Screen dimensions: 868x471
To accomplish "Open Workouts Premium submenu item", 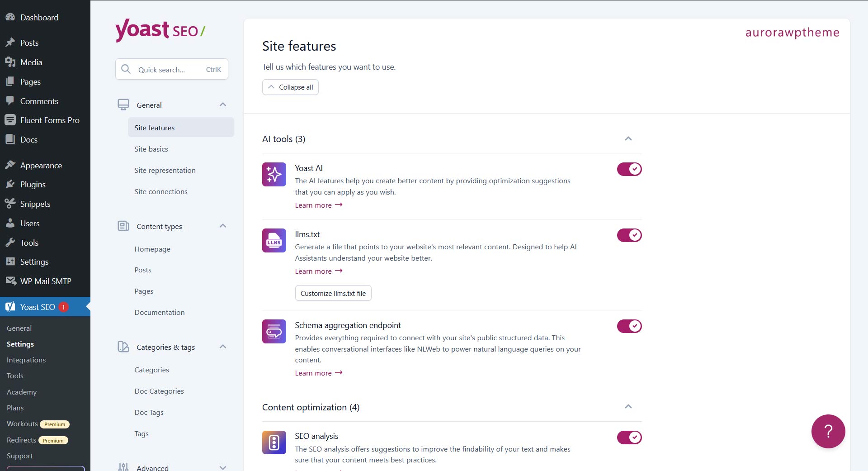I will click(38, 424).
